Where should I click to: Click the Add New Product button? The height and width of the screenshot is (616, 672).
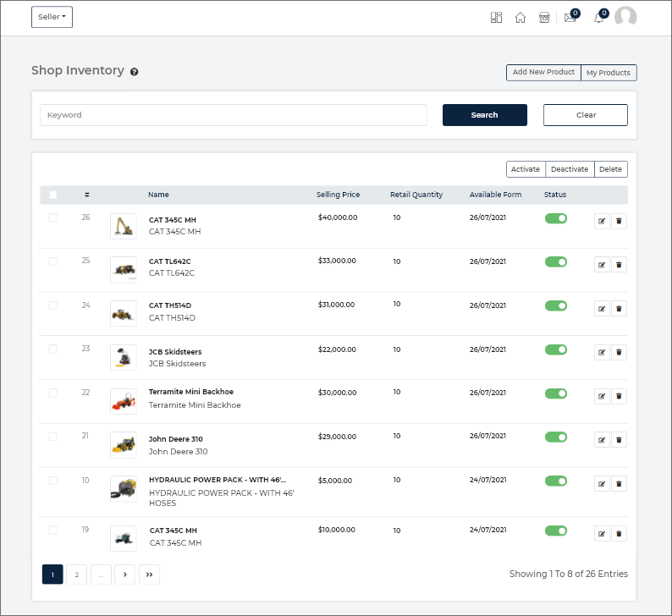point(543,73)
